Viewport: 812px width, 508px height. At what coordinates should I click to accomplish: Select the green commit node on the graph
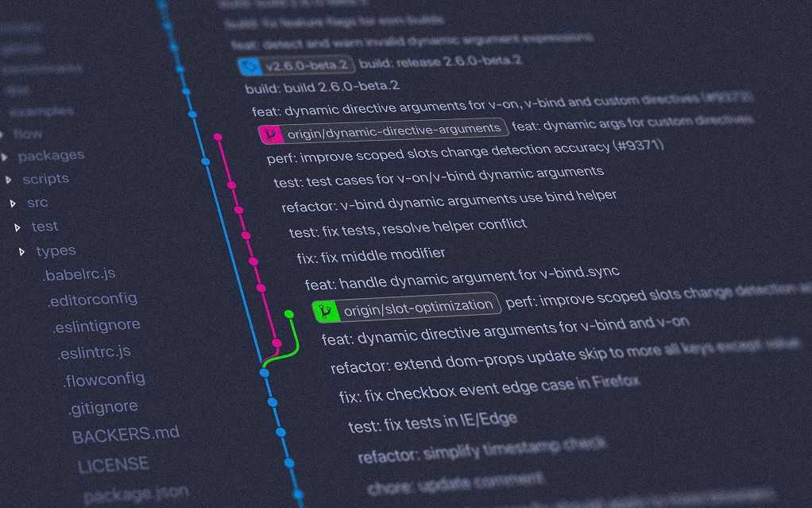pyautogui.click(x=289, y=314)
